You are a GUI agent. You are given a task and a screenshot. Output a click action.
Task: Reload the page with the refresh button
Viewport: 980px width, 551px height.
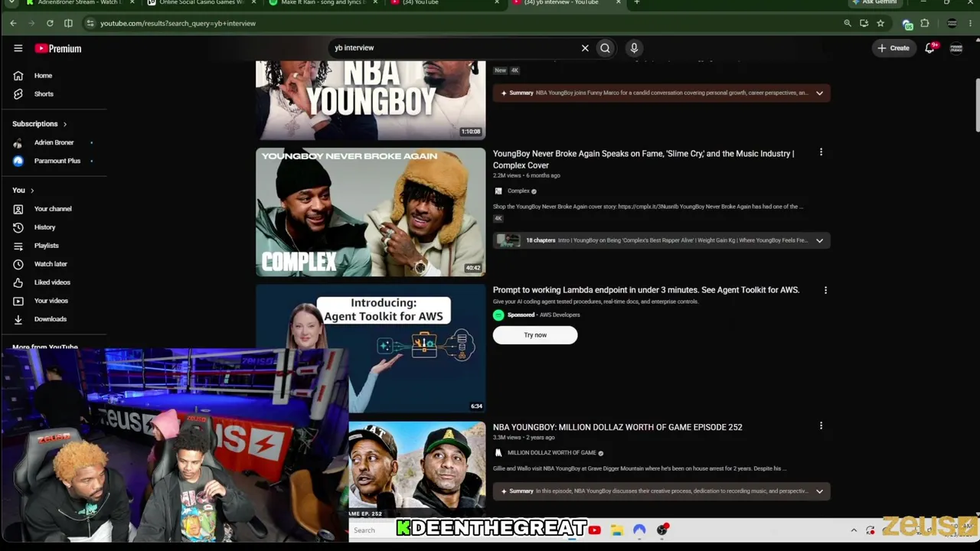click(50, 23)
